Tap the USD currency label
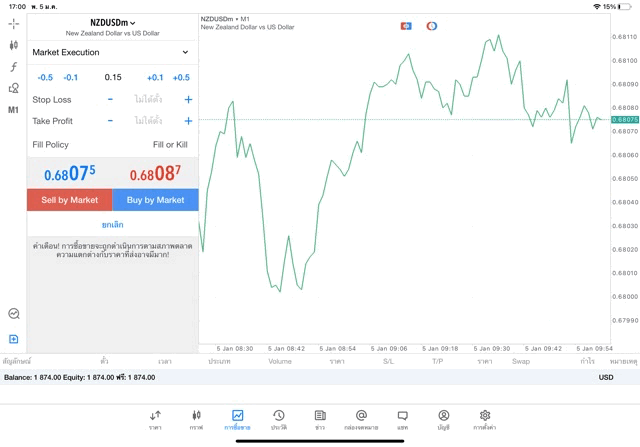 (606, 377)
